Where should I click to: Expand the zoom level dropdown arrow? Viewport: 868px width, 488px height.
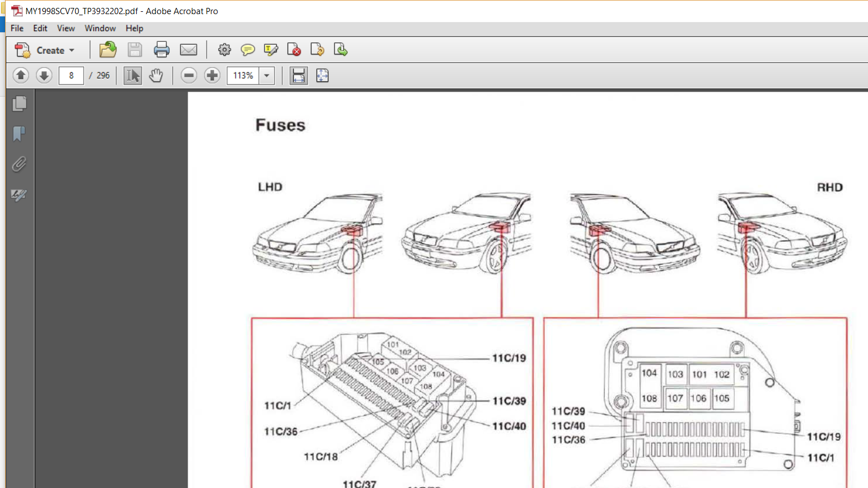point(267,75)
